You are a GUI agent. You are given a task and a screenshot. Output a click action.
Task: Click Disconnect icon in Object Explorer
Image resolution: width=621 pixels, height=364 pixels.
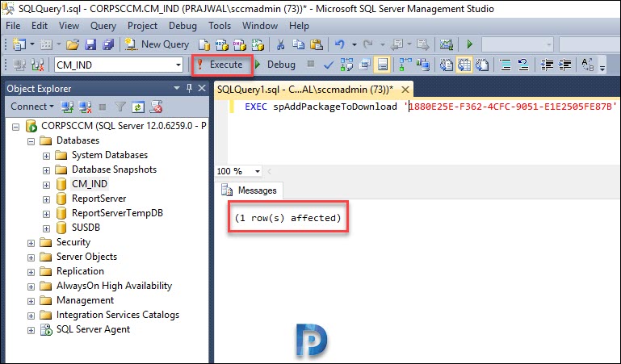coord(85,107)
